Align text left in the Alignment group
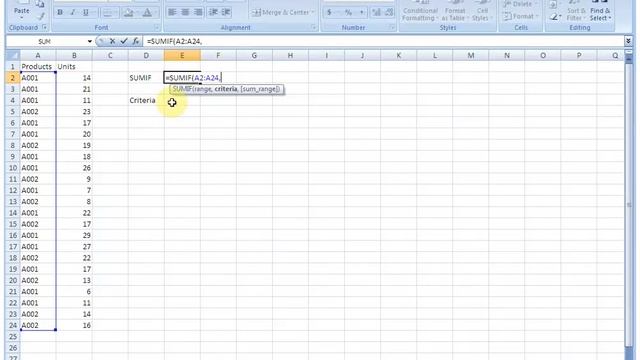This screenshot has height=360, width=640. coord(172,12)
